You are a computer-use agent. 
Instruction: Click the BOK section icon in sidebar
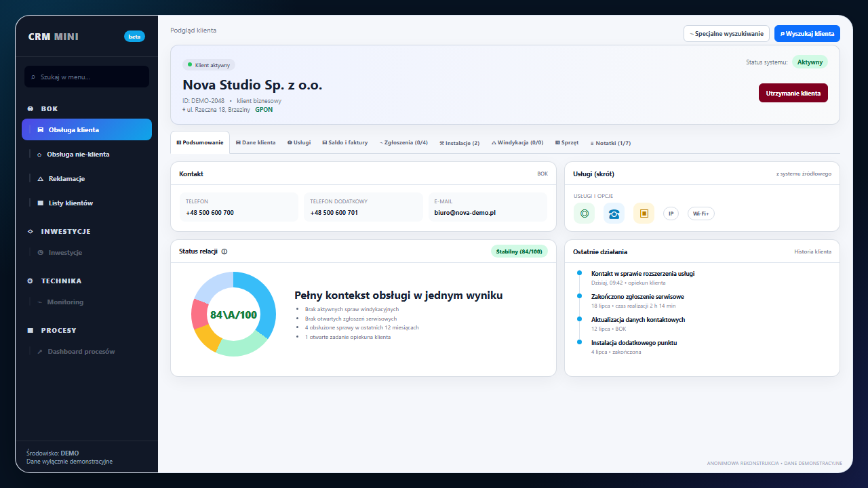point(30,108)
